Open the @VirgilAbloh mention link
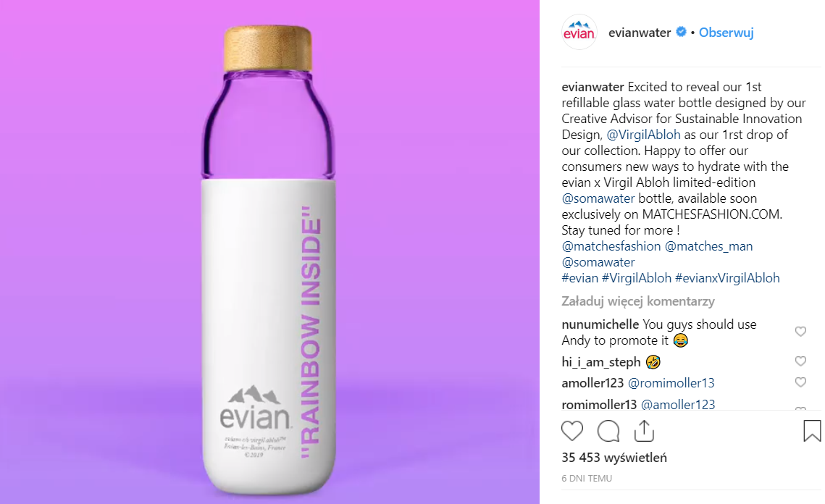 [643, 135]
